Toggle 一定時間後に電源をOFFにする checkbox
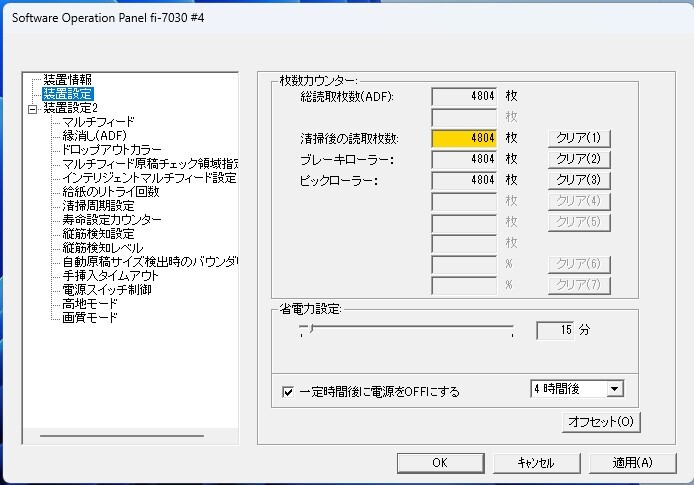 tap(288, 392)
